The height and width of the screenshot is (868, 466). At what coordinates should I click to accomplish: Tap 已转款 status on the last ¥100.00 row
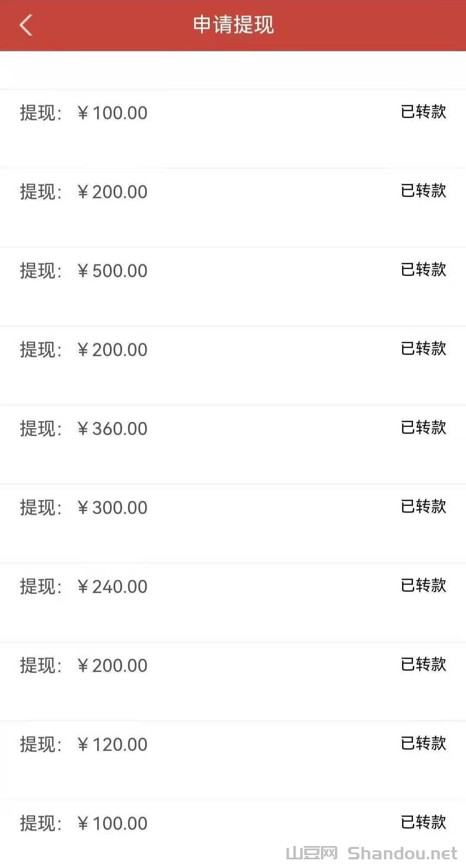click(423, 822)
